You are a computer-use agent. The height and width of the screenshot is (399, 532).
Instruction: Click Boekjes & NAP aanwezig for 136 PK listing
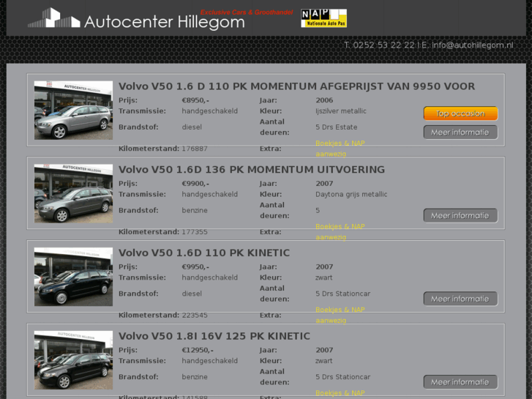coord(340,231)
